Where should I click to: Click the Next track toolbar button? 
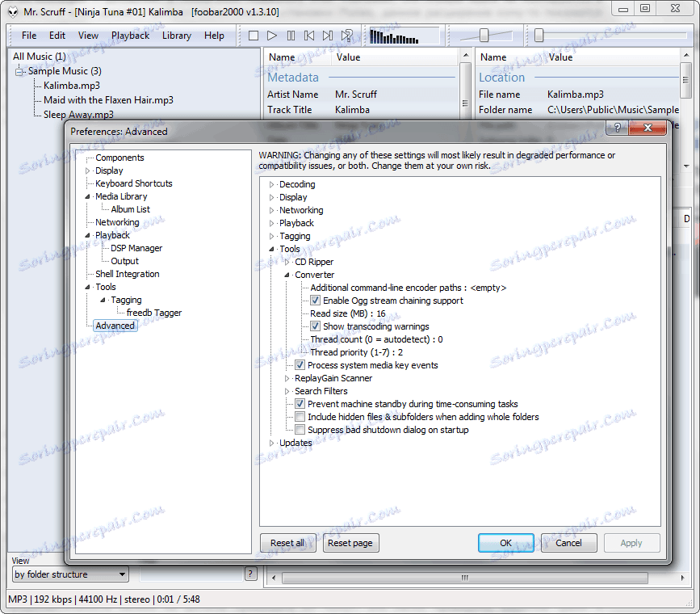pos(328,36)
